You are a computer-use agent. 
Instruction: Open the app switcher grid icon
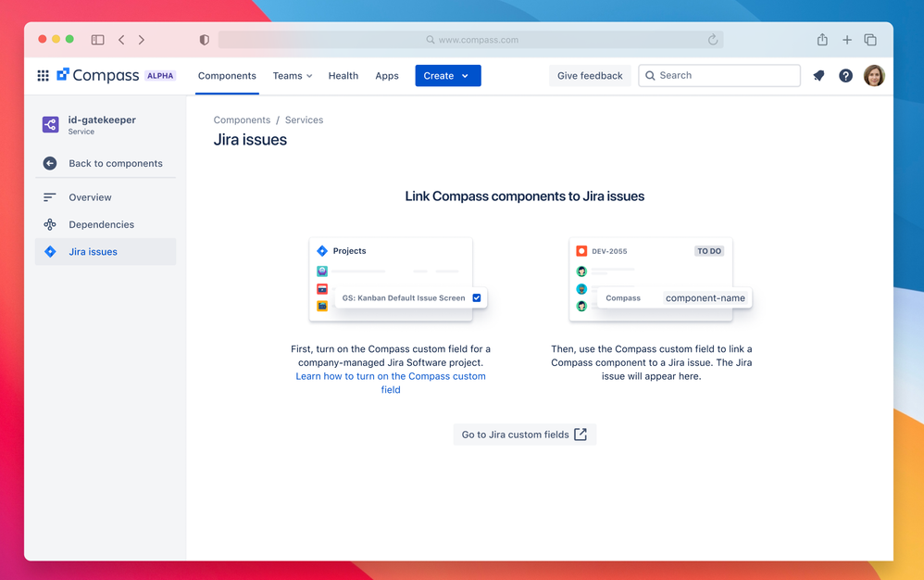click(43, 75)
